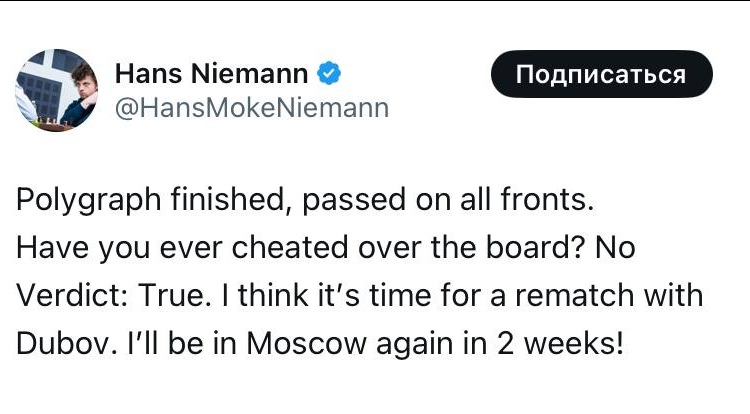The height and width of the screenshot is (414, 750).
Task: Click the first line mentioning Polygraph finished
Action: click(x=305, y=200)
